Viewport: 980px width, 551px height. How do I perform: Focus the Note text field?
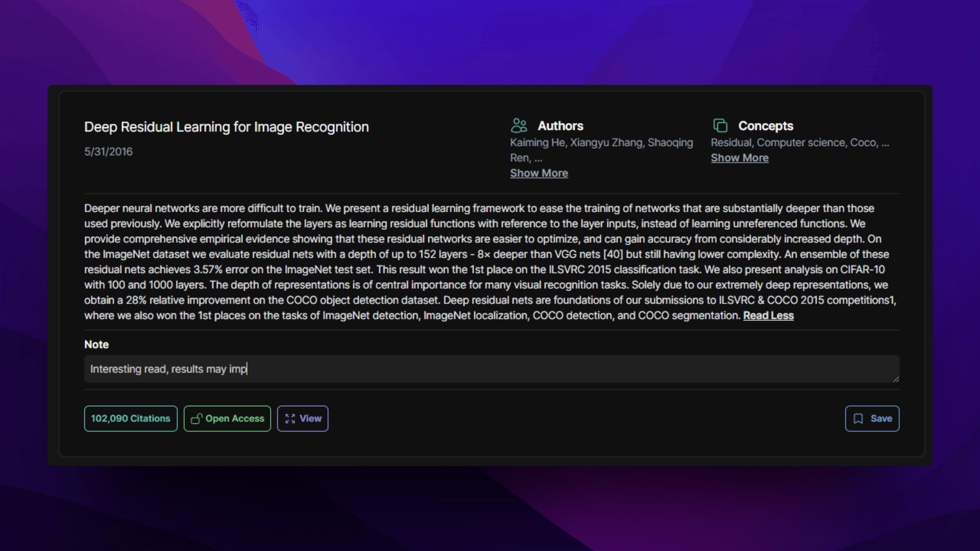tap(492, 369)
